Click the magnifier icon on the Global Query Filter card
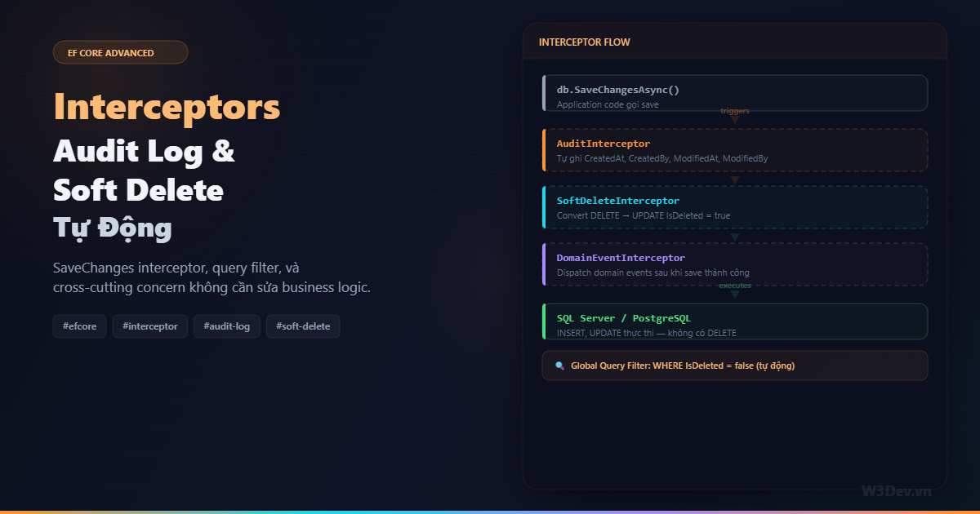 click(x=560, y=366)
